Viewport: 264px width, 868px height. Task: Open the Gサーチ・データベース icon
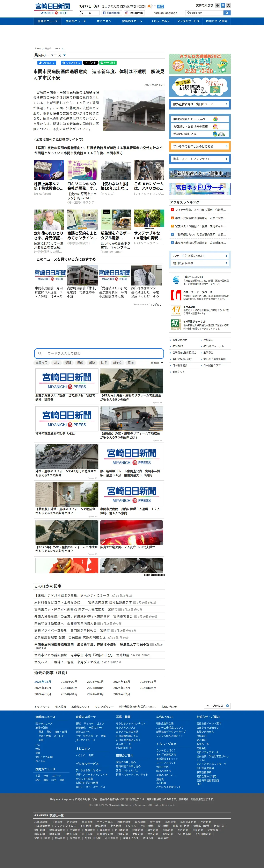176,295
